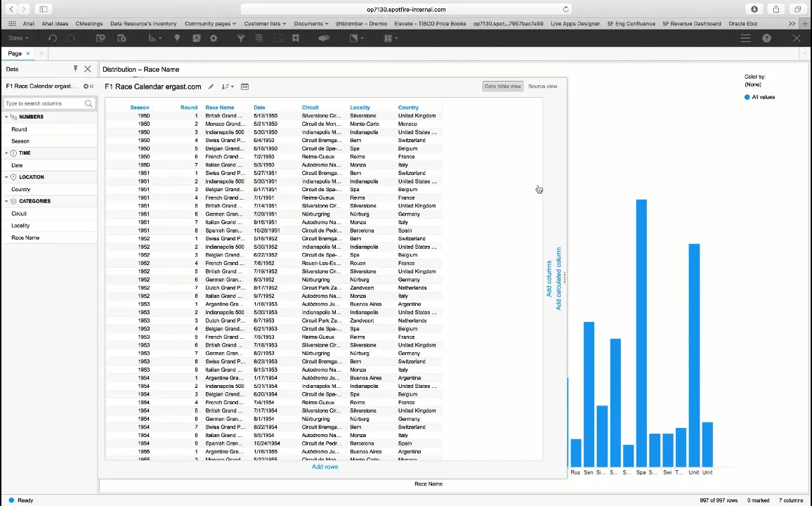Click the add data icon in toolbar
812x506 pixels.
coord(100,39)
